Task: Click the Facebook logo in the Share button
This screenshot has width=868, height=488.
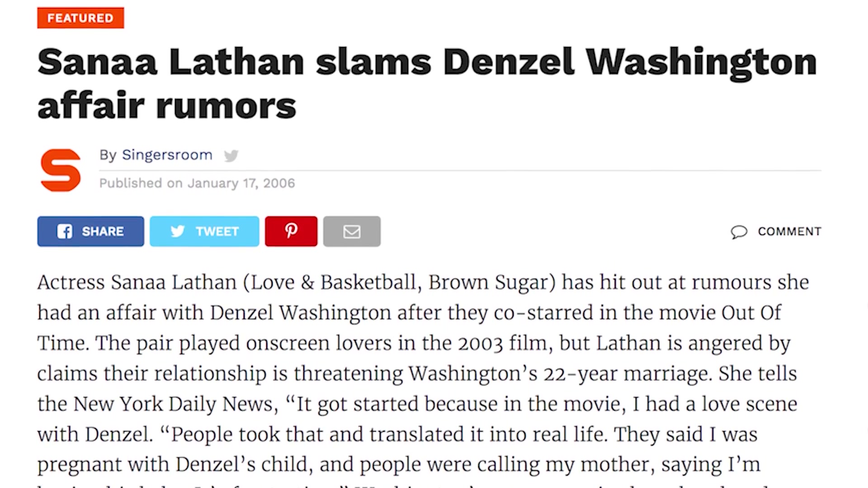Action: (x=65, y=231)
